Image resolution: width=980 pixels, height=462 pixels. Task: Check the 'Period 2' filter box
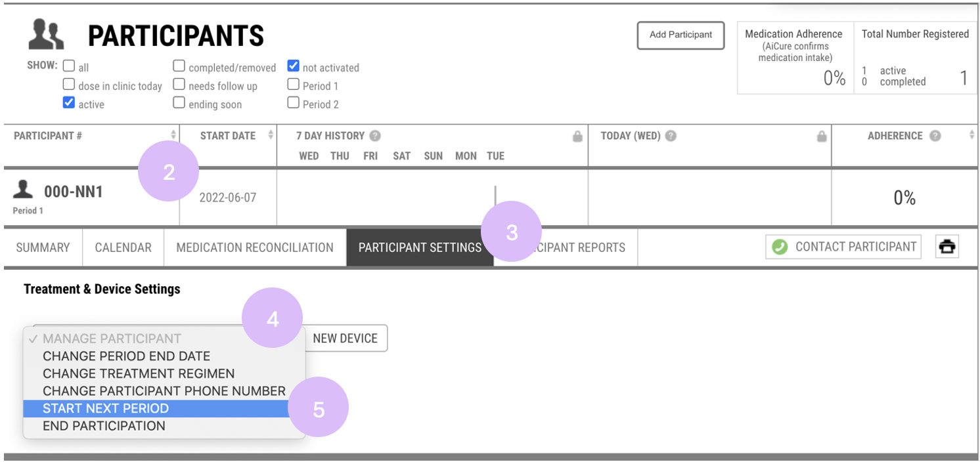pyautogui.click(x=293, y=102)
